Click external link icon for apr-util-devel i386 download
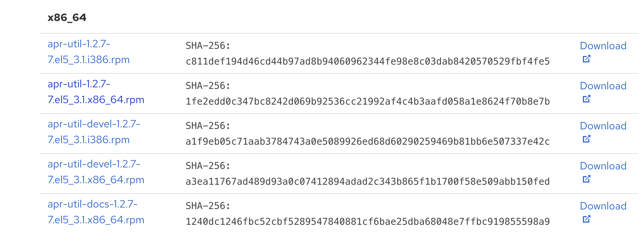The width and height of the screenshot is (644, 232). pos(586,139)
